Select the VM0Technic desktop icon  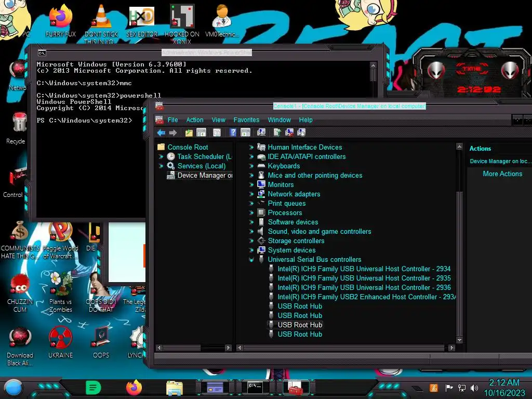(x=222, y=21)
